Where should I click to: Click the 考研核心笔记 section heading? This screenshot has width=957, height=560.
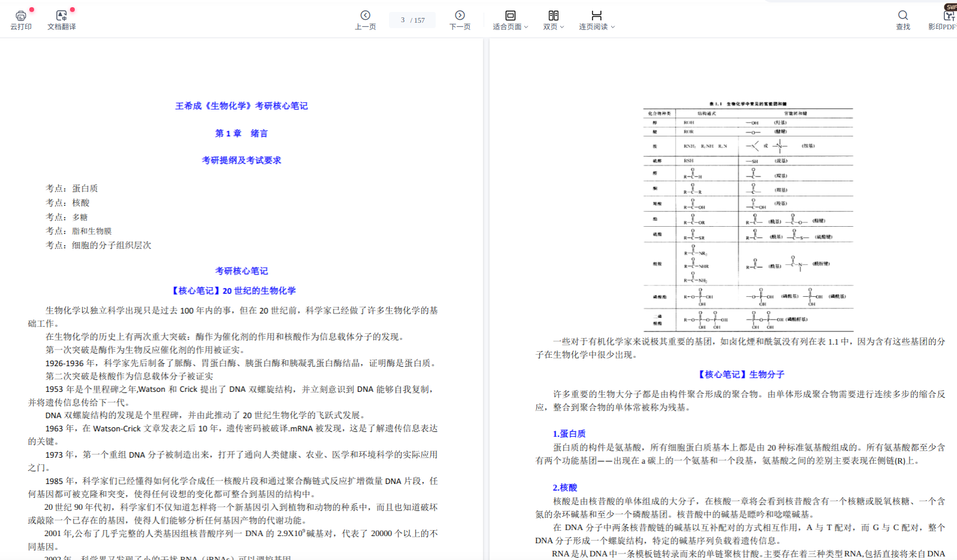(241, 271)
